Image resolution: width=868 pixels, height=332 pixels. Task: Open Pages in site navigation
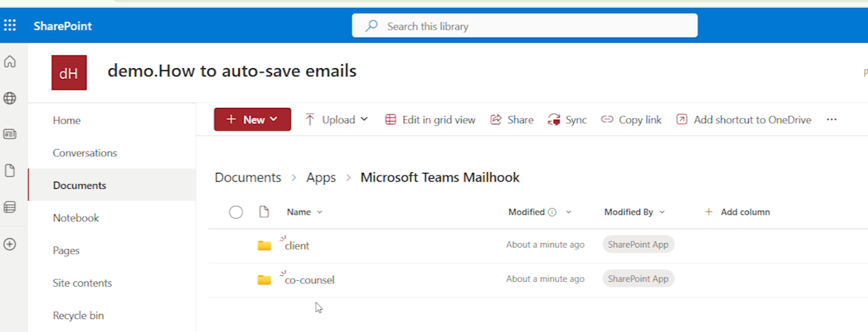(x=66, y=250)
